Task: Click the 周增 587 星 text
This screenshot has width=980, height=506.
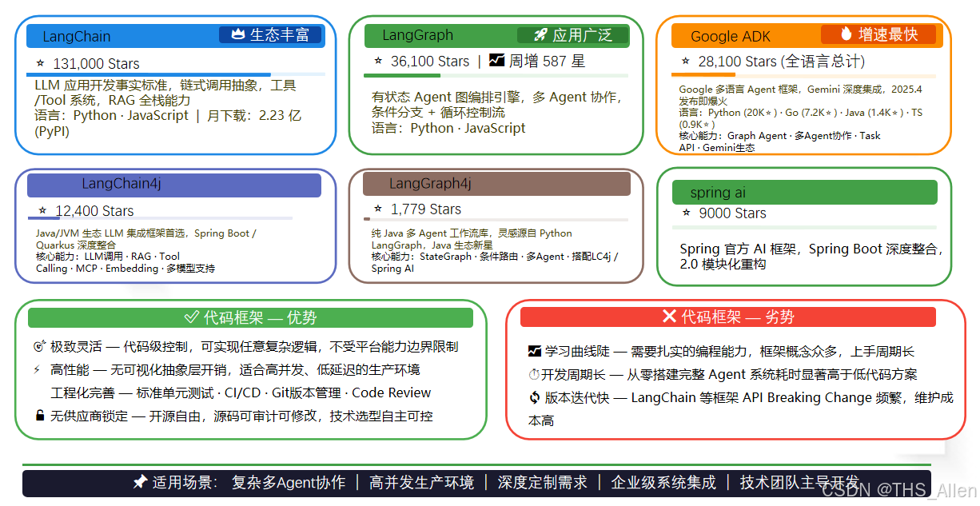Action: (x=547, y=61)
